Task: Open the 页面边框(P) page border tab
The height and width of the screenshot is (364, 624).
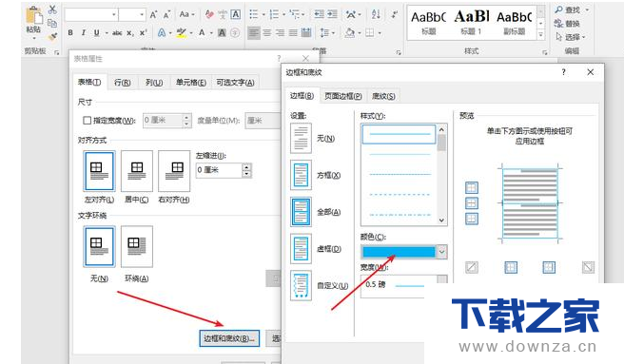Action: click(x=343, y=96)
